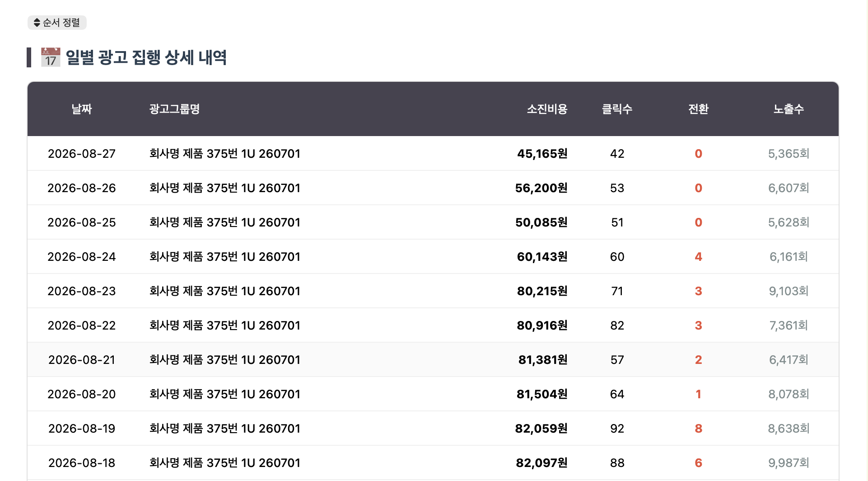Click the 클릭수 column header

tap(617, 109)
